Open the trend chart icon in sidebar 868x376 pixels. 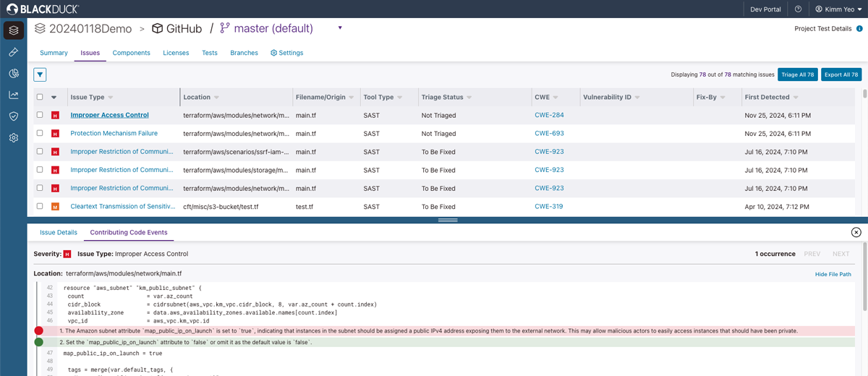point(14,95)
